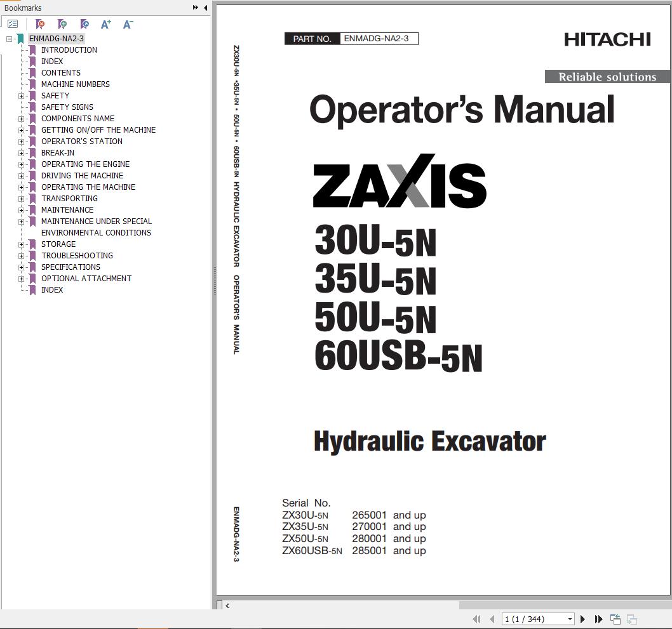The image size is (672, 629).
Task: Click the Hydraulic Excavator title text
Action: [x=430, y=441]
